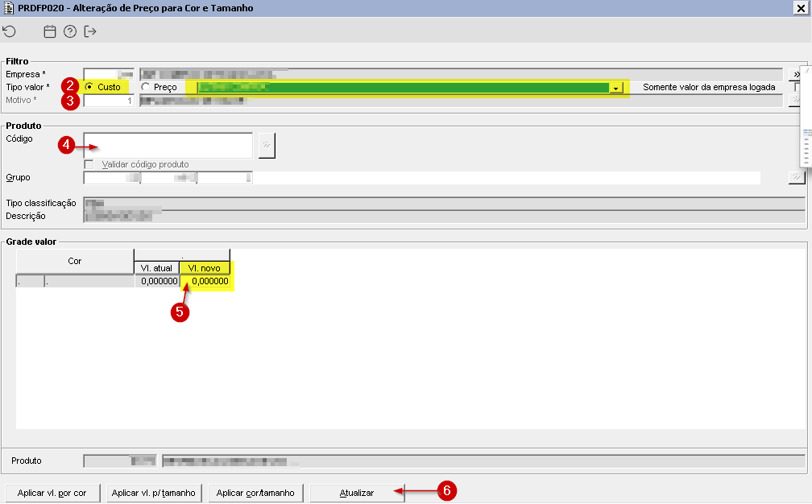Click the Aplicar vl. por cor button
The width and height of the screenshot is (812, 504).
[x=52, y=494]
